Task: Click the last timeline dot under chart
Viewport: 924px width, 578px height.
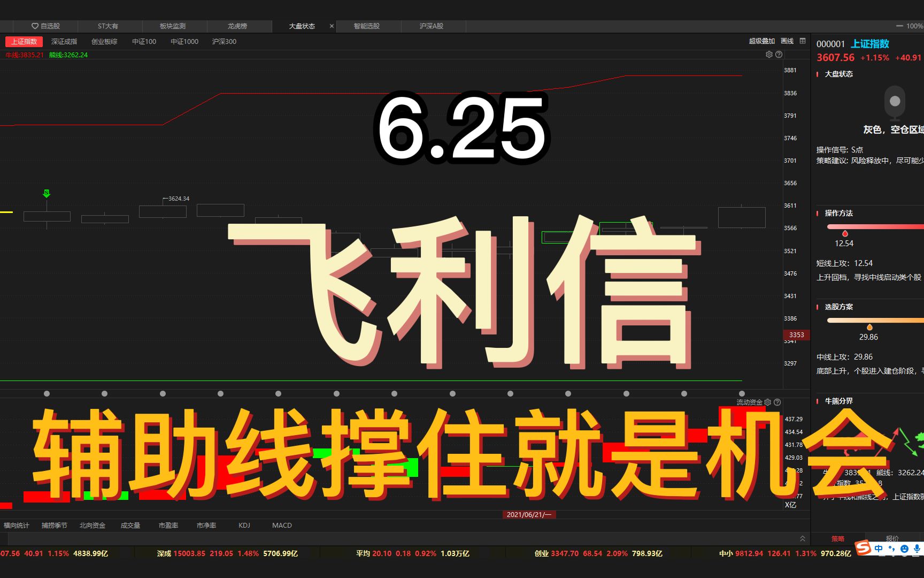Action: click(x=742, y=393)
